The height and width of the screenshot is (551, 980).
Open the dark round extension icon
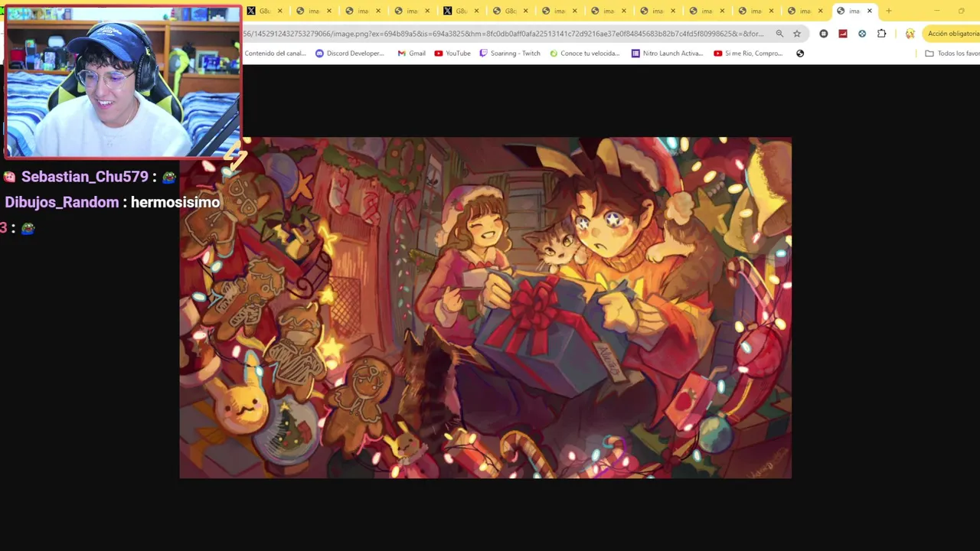(x=824, y=34)
